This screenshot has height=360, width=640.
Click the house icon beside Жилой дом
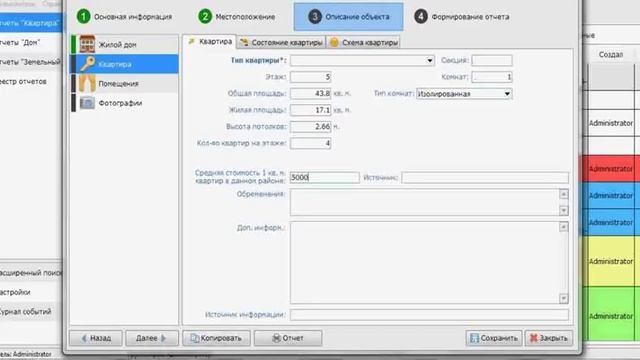(x=87, y=44)
